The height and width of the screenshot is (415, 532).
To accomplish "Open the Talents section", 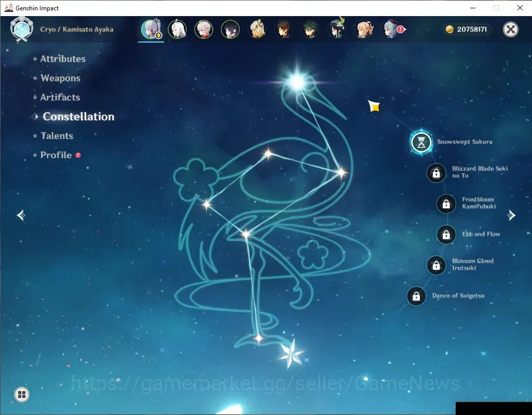I will 57,135.
